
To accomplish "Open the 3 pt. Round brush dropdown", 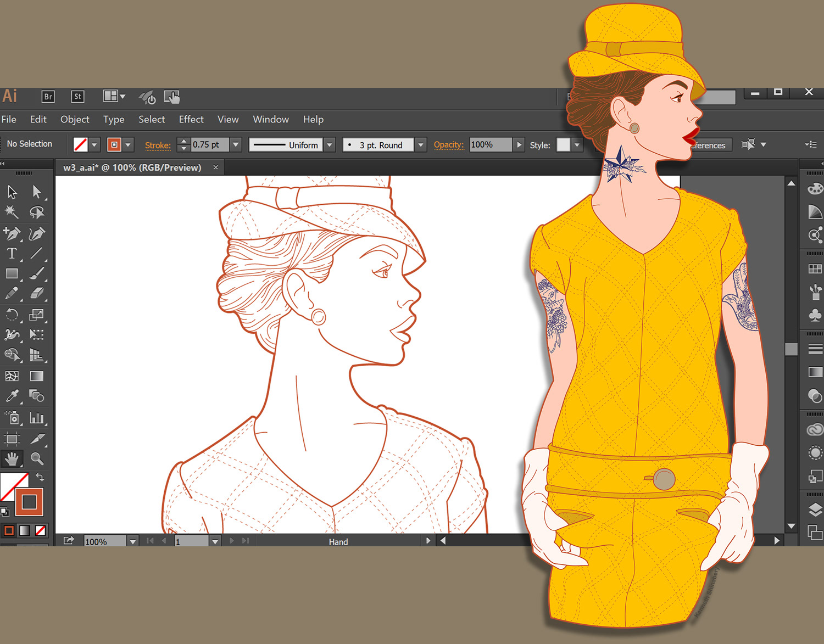I will (x=421, y=145).
